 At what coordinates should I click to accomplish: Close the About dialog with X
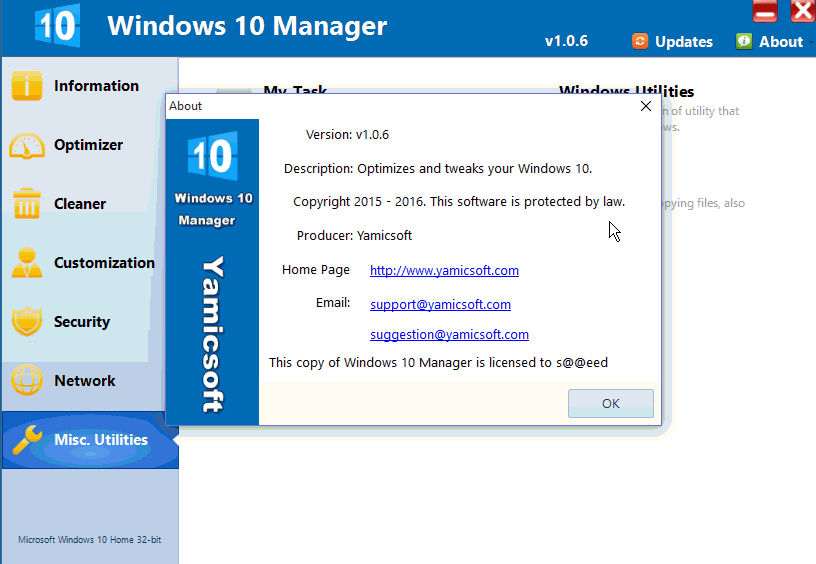click(x=645, y=106)
